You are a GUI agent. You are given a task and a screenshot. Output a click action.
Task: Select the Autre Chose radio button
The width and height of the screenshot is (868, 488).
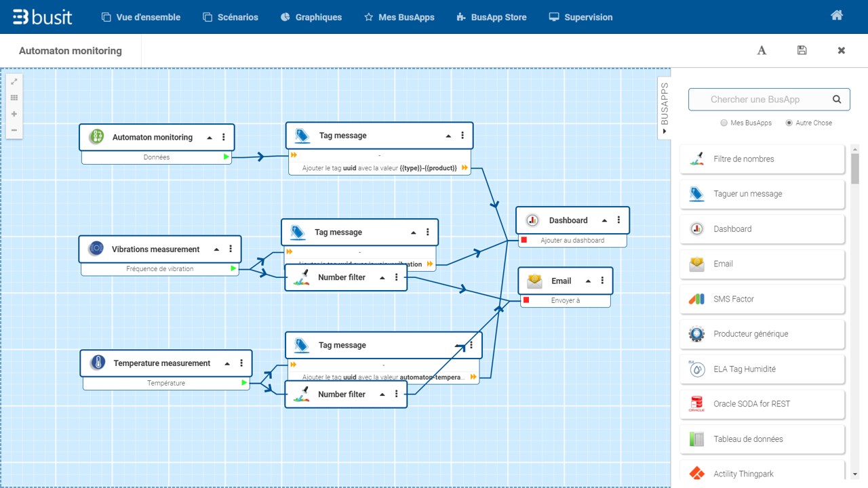(x=789, y=123)
